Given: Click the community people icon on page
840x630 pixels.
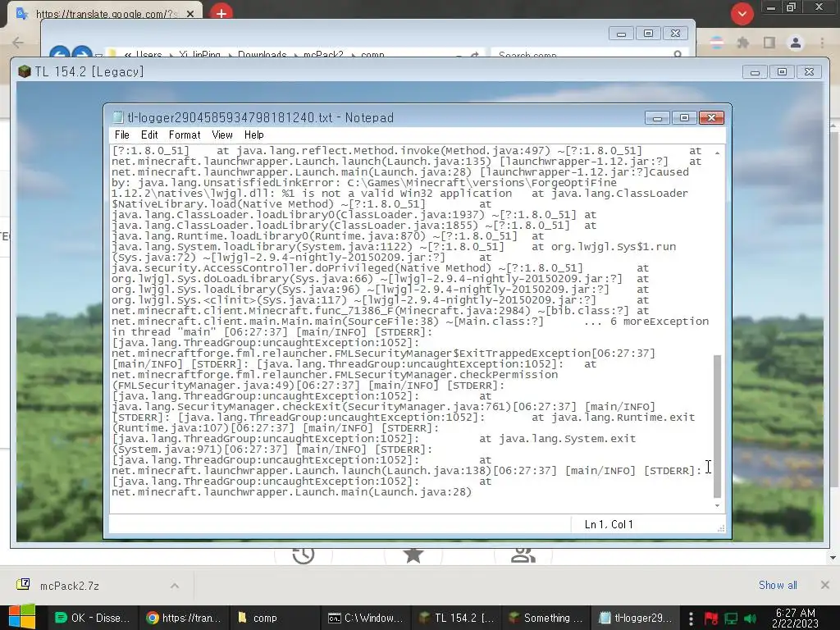Looking at the screenshot, I should (x=523, y=555).
